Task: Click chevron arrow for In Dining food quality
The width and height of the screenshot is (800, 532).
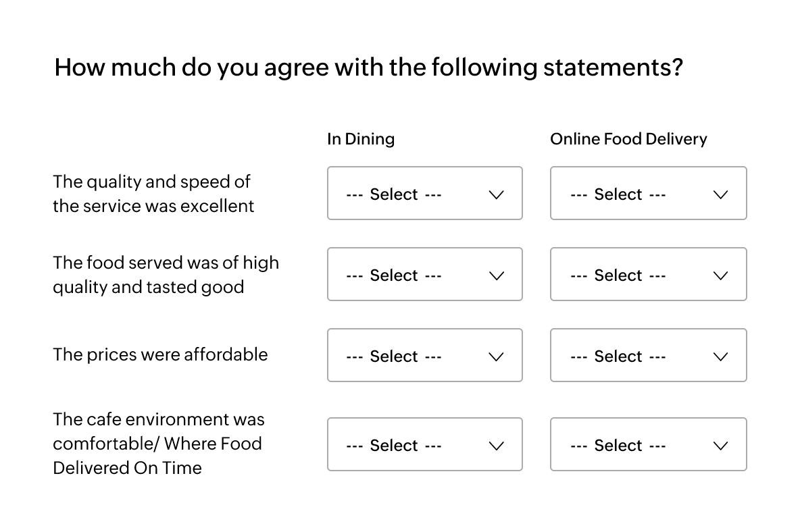Action: point(496,275)
